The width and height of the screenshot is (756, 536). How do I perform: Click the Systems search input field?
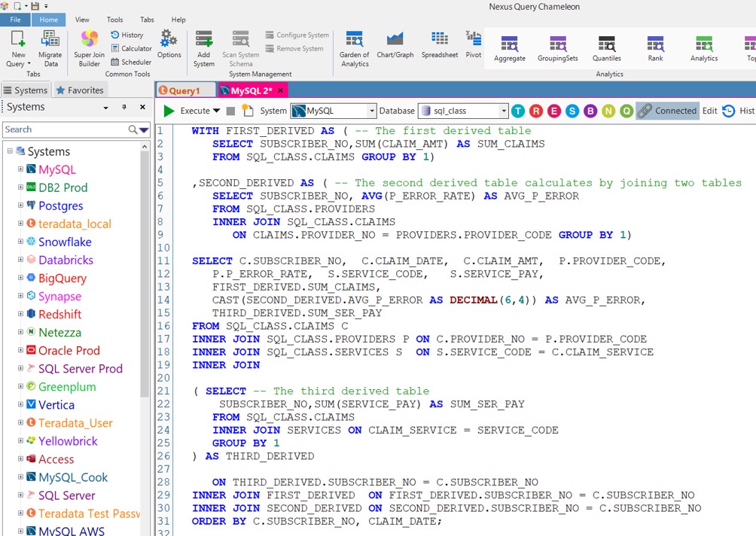pyautogui.click(x=64, y=129)
